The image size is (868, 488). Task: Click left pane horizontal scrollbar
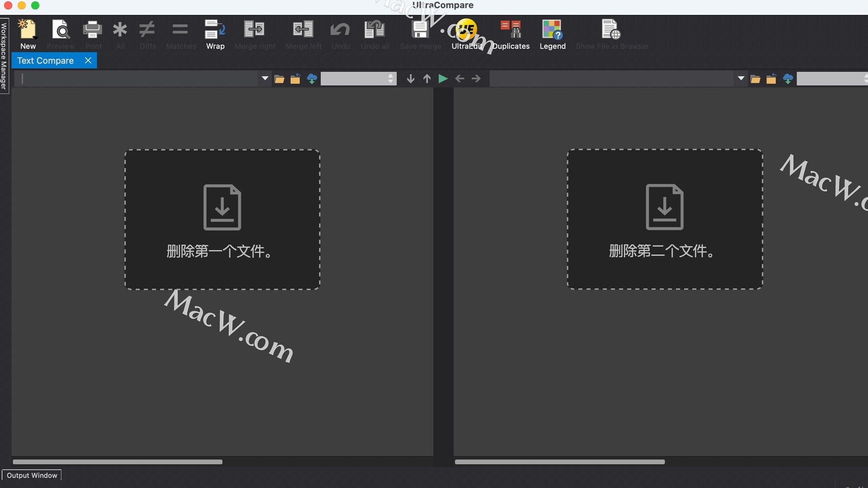[118, 462]
